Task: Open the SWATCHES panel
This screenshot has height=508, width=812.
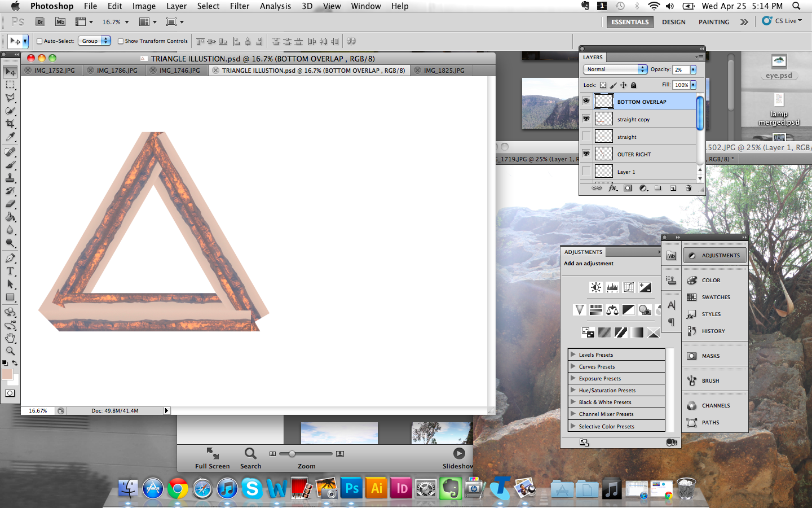Action: point(716,297)
